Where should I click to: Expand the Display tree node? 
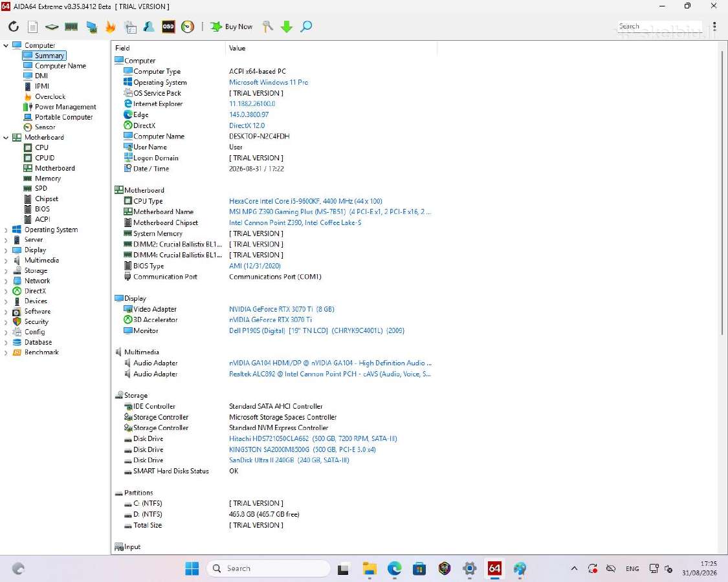tap(6, 250)
